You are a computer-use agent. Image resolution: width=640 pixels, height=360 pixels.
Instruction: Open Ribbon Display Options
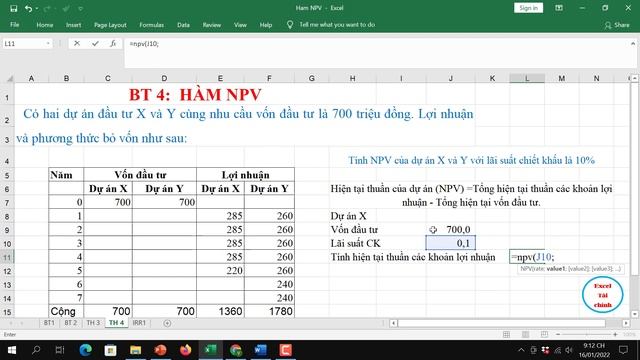[559, 8]
